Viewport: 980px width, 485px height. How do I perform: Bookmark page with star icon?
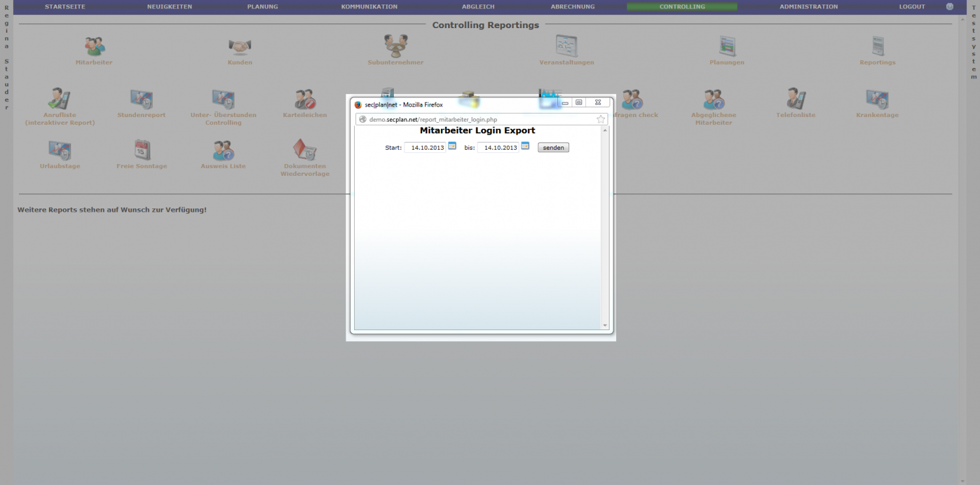(x=601, y=120)
